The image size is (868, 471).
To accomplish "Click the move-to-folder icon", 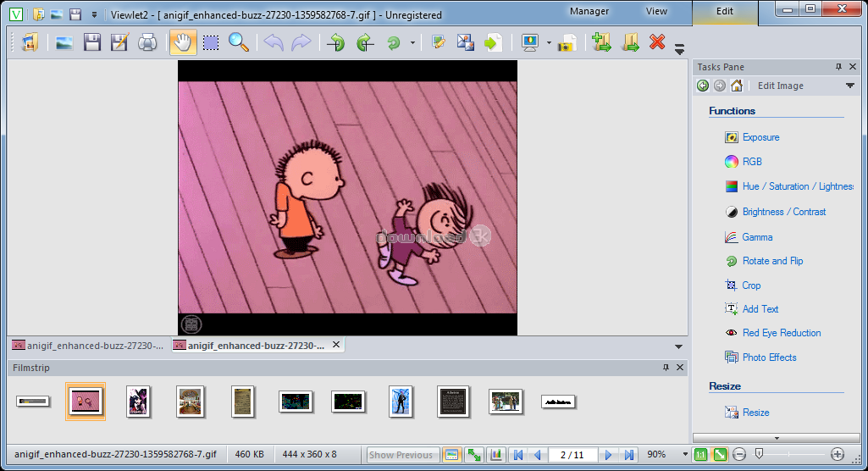I will coord(630,42).
